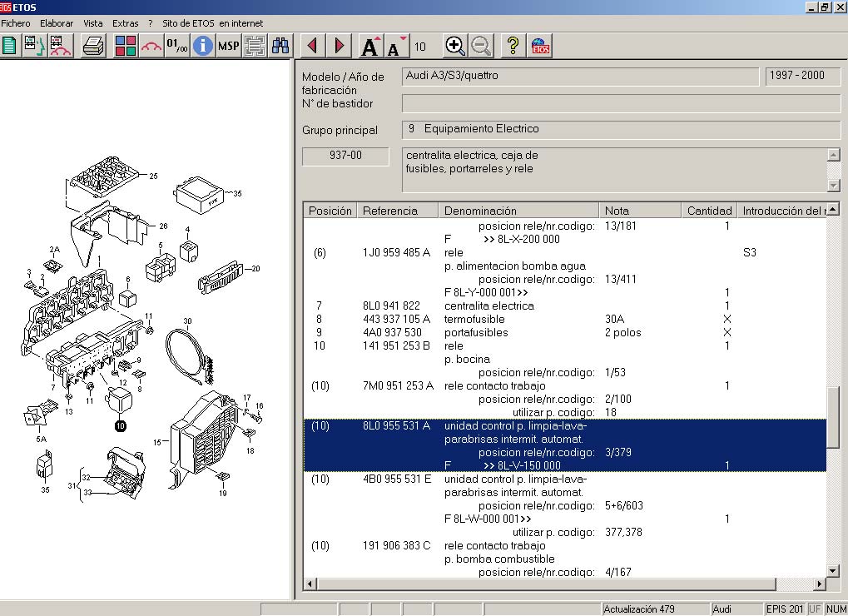The width and height of the screenshot is (848, 616).
Task: Go forward with the red right arrow
Action: tap(339, 46)
